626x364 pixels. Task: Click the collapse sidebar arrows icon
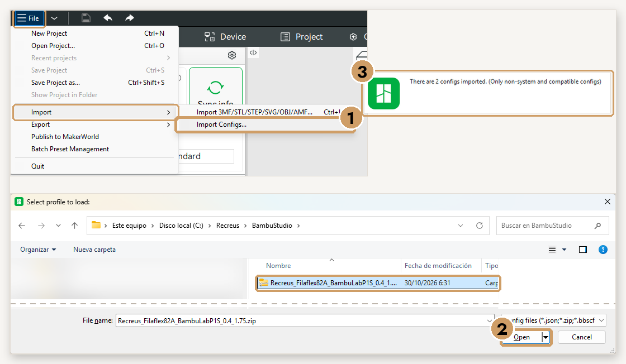(x=253, y=52)
